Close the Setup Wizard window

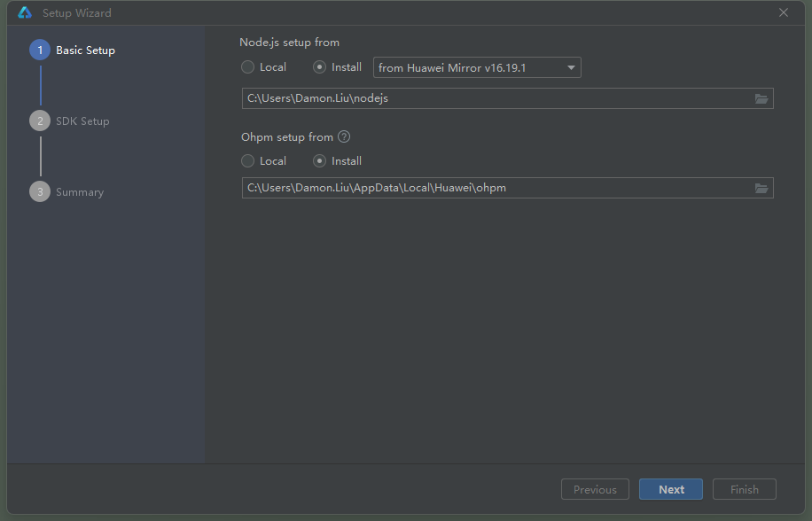(784, 13)
